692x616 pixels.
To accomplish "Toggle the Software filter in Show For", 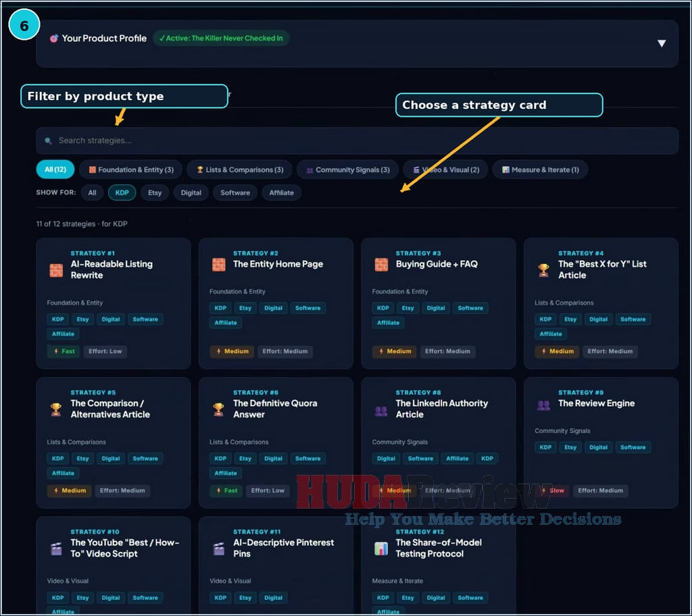I will pos(235,192).
